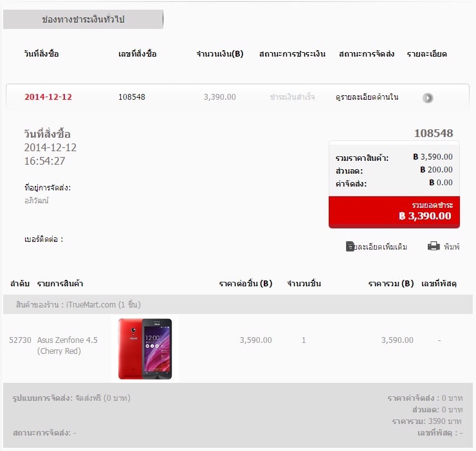476x451 pixels.
Task: Click the เลขที่สั่งซื้อ column header
Action: (138, 54)
